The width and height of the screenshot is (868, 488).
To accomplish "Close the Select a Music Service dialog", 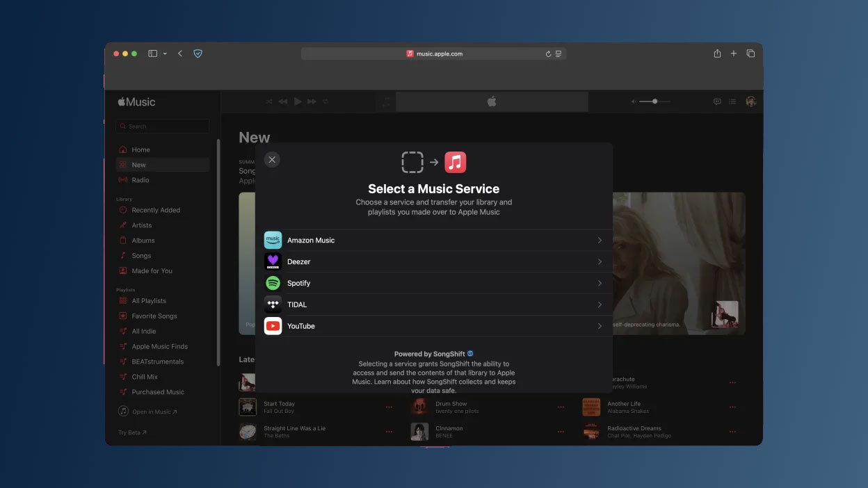I will 272,159.
